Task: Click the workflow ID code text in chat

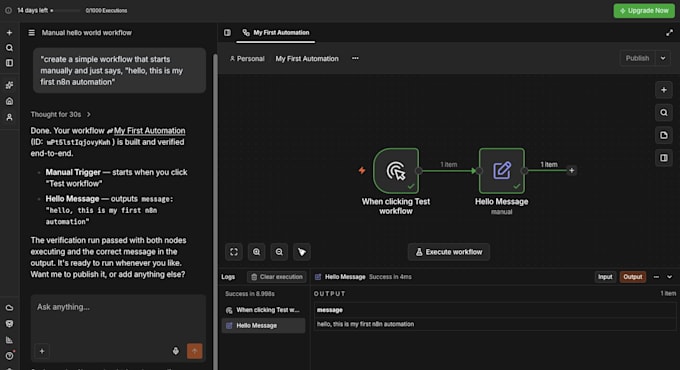Action: 78,142
